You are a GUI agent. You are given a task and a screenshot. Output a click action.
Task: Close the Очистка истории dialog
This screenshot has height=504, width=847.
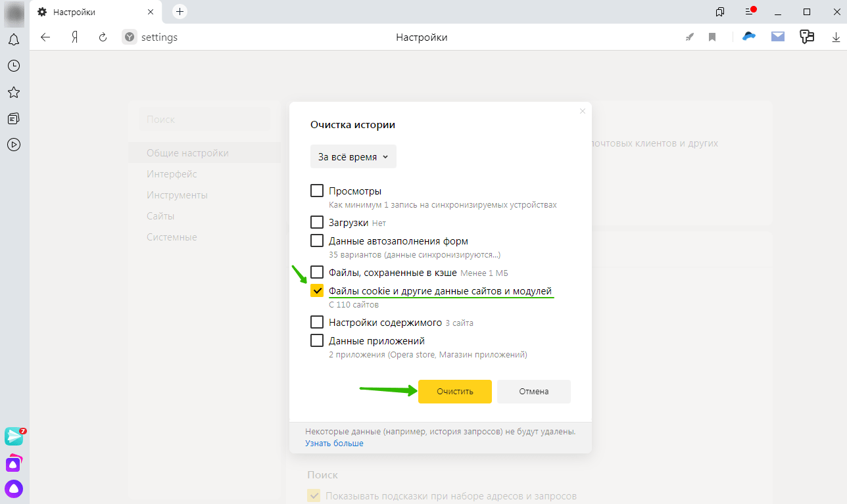point(582,111)
